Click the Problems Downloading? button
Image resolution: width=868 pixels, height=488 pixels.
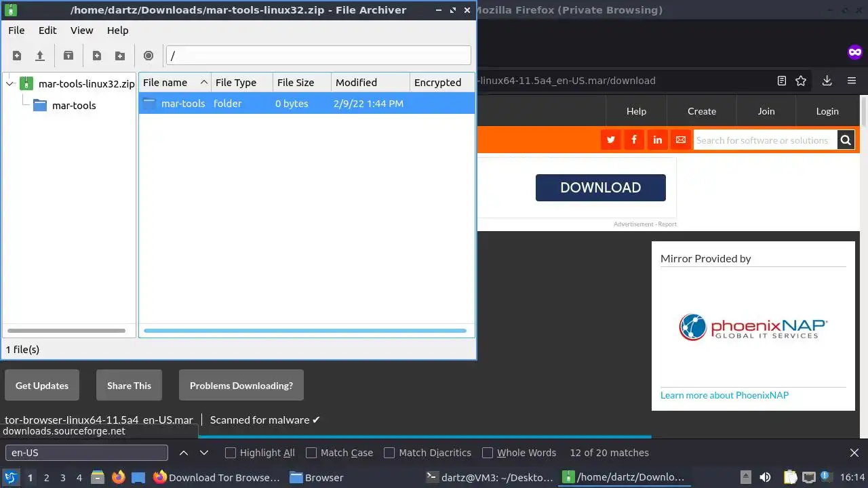tap(241, 385)
